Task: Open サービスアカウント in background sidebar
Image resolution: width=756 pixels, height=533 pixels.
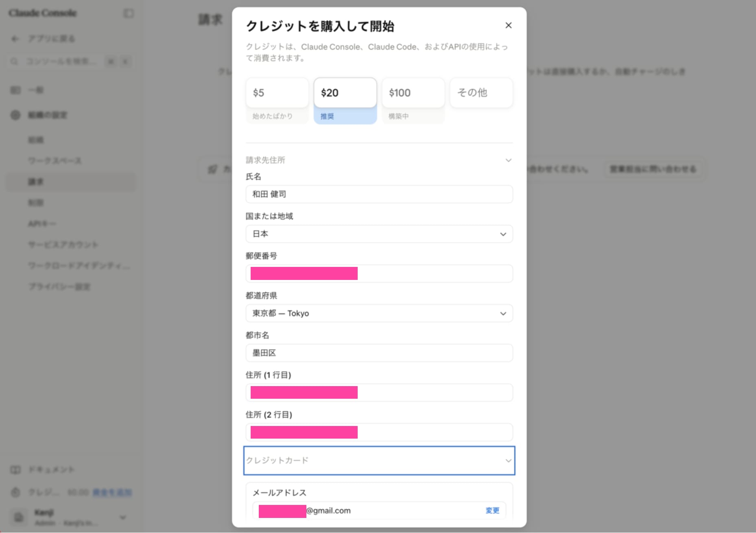Action: point(63,245)
